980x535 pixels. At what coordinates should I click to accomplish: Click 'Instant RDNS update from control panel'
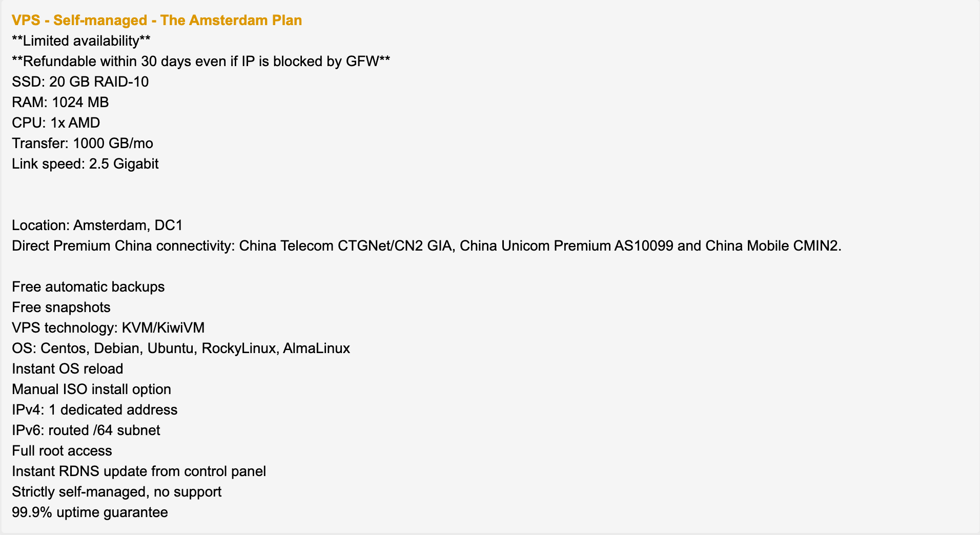pyautogui.click(x=139, y=471)
